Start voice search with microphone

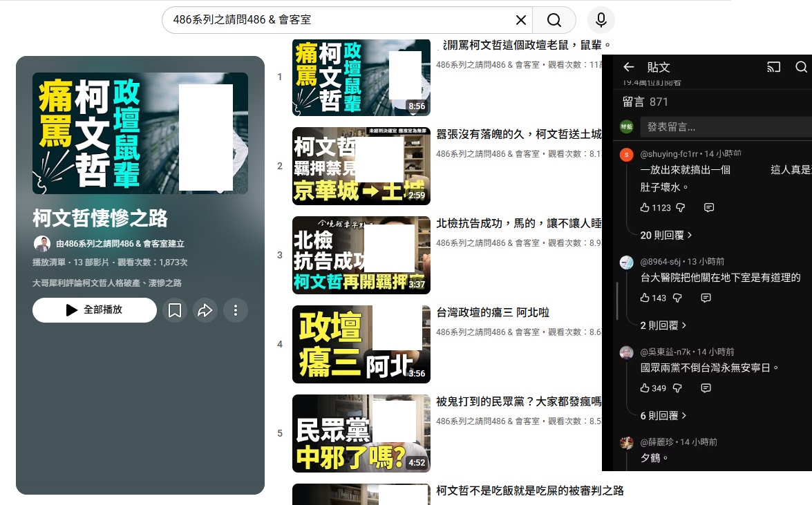601,20
